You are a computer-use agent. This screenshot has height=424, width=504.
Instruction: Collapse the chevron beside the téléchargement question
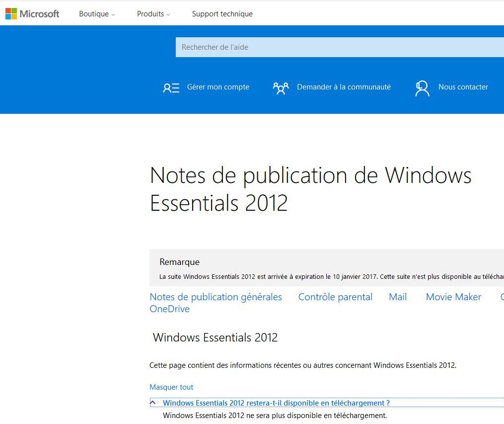153,403
